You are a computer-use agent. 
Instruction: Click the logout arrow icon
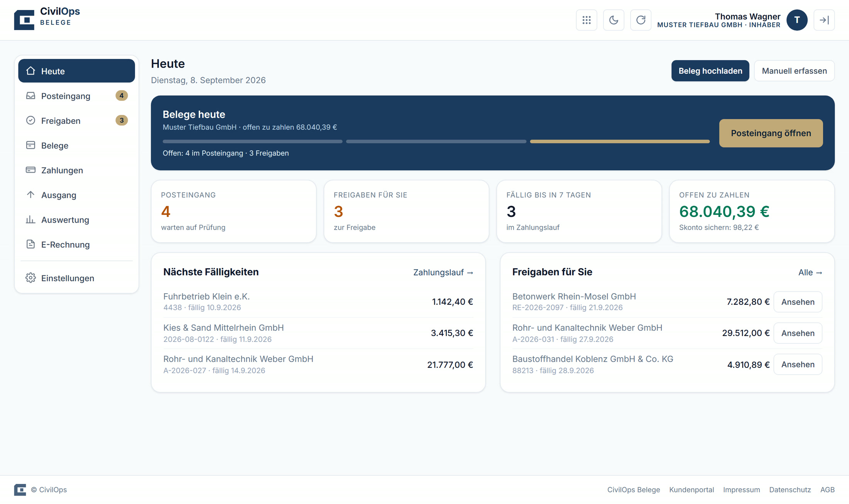coord(824,20)
